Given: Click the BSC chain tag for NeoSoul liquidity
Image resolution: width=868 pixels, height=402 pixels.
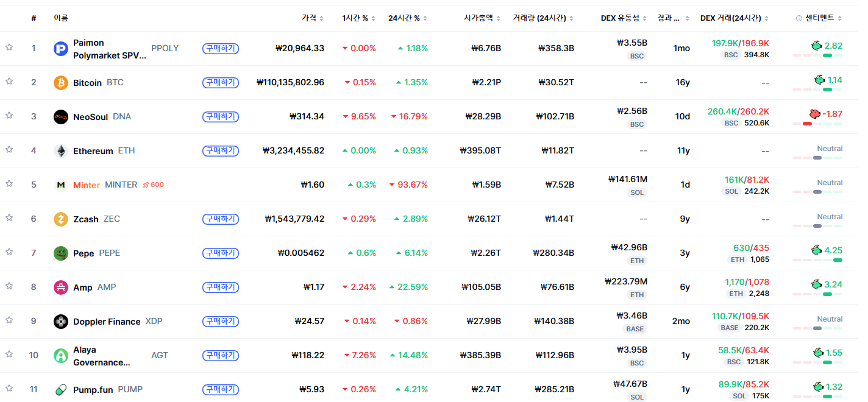Looking at the screenshot, I should (x=637, y=124).
